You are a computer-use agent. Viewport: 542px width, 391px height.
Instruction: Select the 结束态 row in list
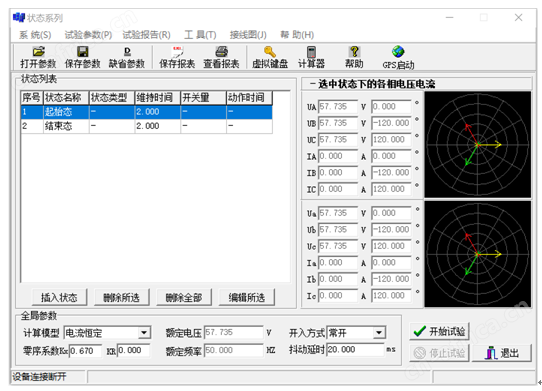pos(147,126)
